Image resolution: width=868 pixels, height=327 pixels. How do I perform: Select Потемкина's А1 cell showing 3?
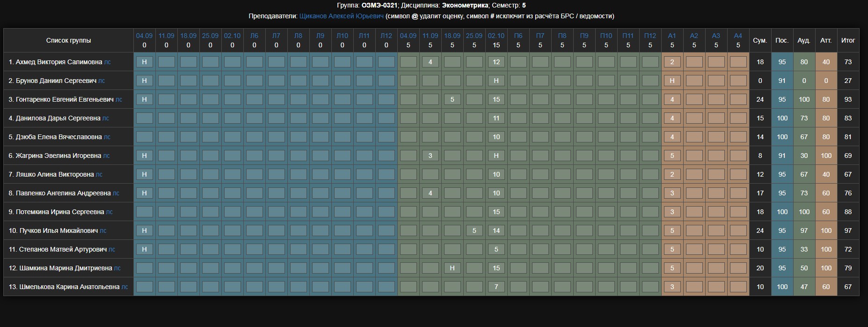672,212
